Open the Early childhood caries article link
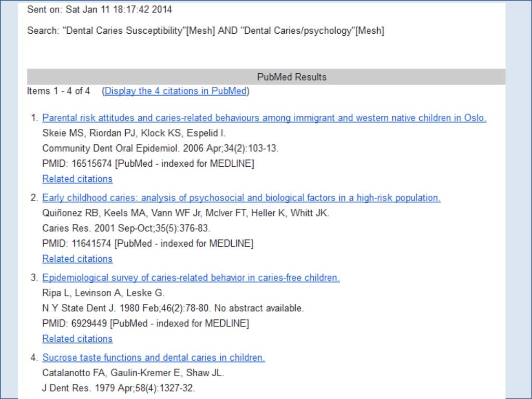This screenshot has height=399, width=532. 241,198
